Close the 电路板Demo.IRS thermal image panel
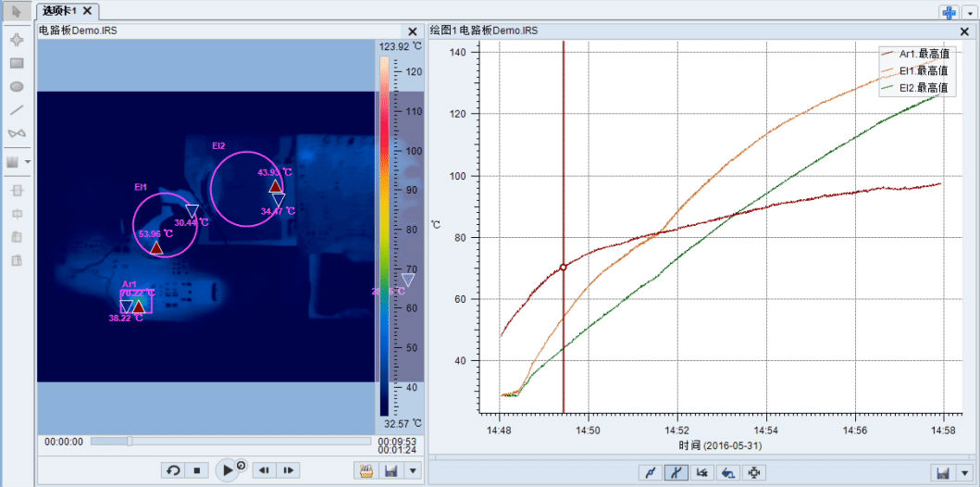Viewport: 980px width, 487px height. [x=413, y=31]
